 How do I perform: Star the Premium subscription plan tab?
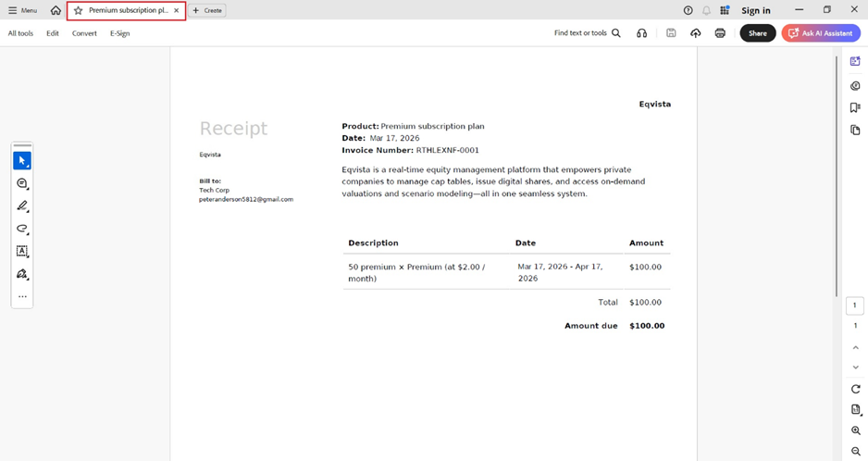78,10
